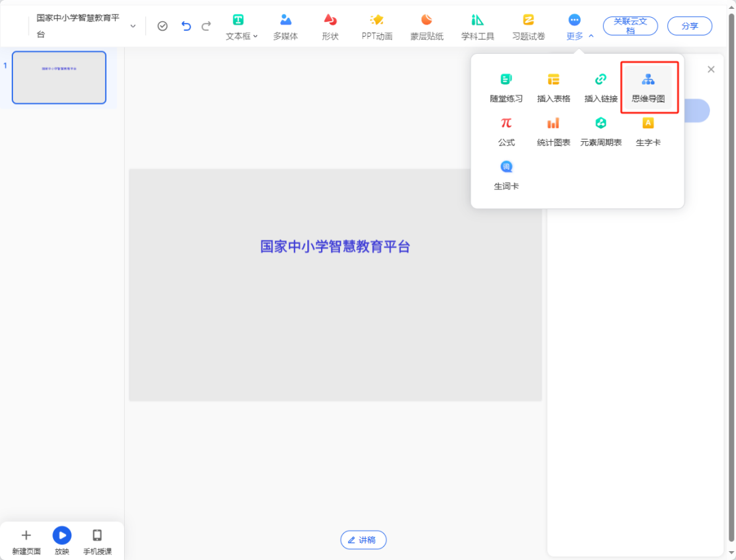Click the 关联云文档 cloud document button
Screen dimensions: 736x560
point(630,25)
